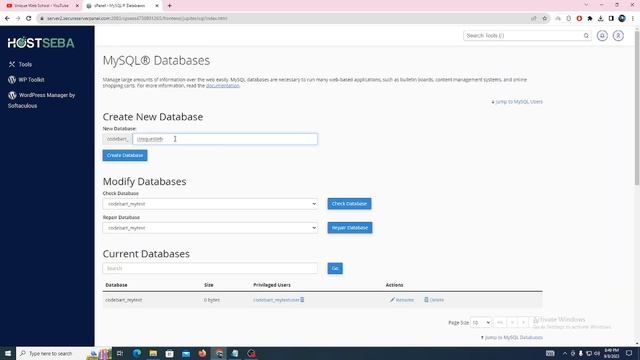
Task: Click the Current Databases search field
Action: pyautogui.click(x=210, y=269)
